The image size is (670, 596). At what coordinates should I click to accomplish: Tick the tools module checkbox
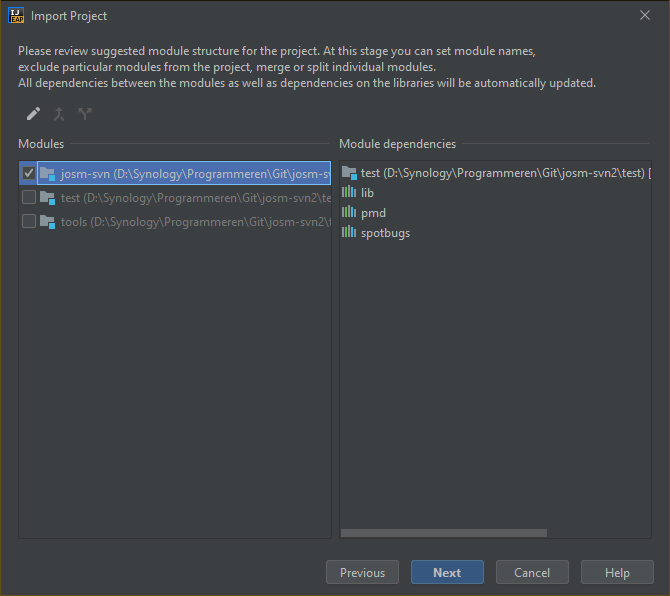[x=28, y=221]
